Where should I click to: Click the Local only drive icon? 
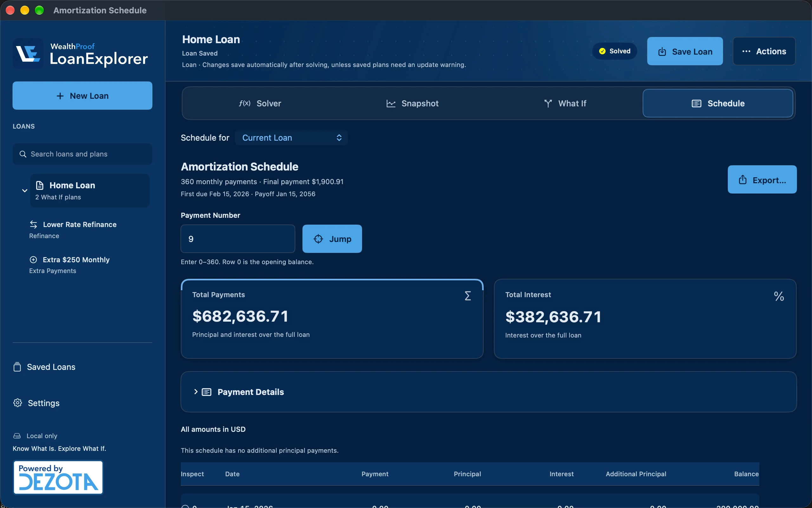coord(17,436)
